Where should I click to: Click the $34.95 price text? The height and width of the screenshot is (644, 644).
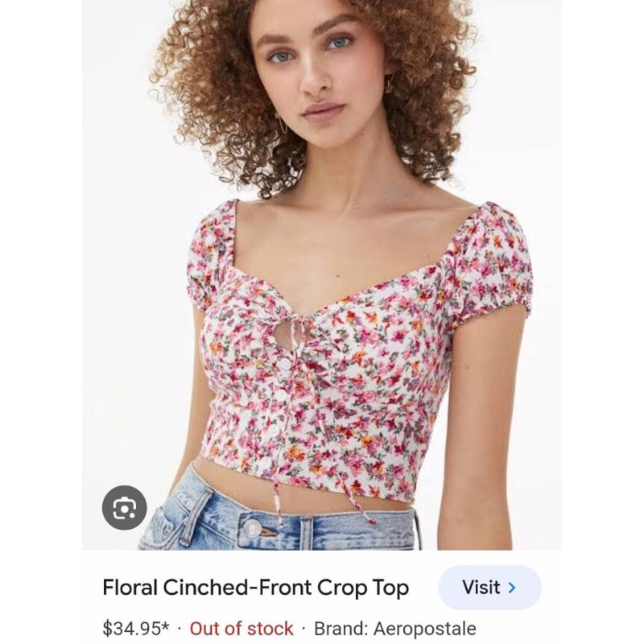click(133, 628)
